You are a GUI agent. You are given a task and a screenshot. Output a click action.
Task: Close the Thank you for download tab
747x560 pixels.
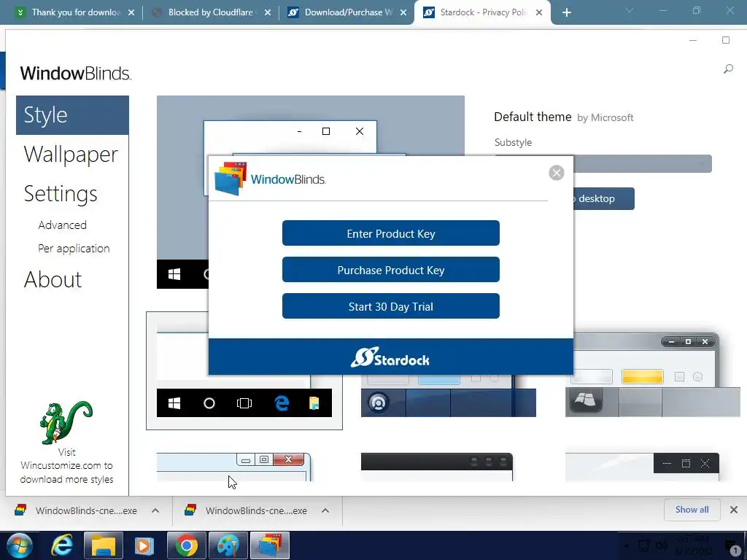coord(131,13)
